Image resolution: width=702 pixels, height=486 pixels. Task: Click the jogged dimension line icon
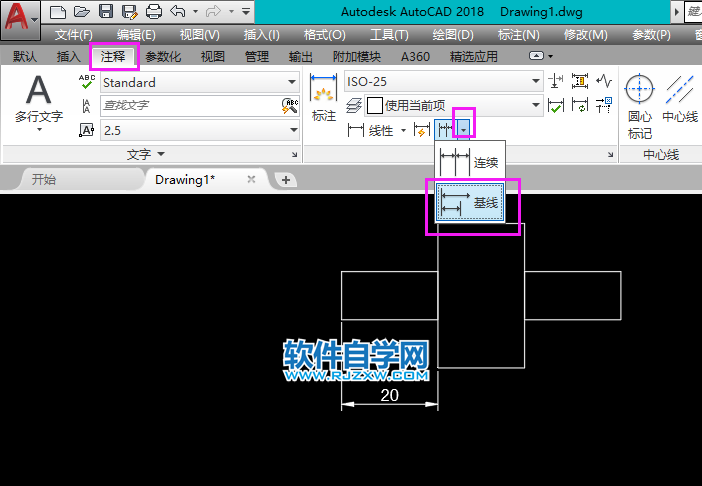604,81
